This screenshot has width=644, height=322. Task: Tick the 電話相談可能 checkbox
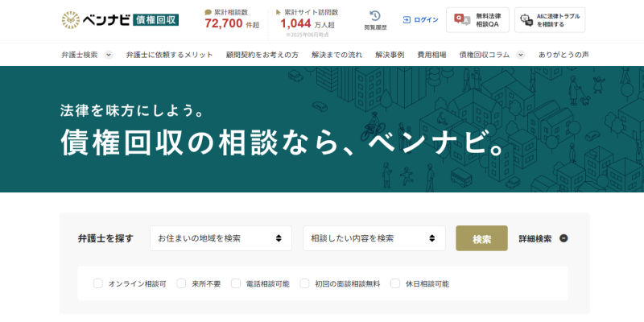pos(236,283)
